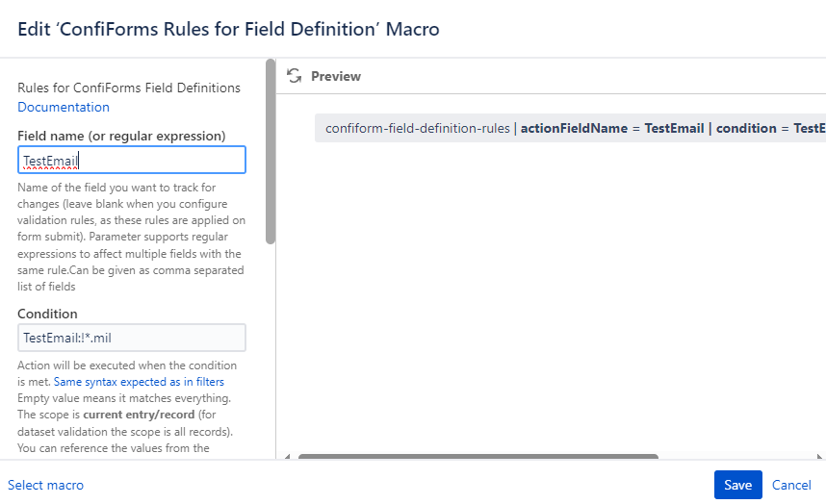
Task: Click 'Rules for ConfiForms Field Definitions' text
Action: tap(129, 88)
